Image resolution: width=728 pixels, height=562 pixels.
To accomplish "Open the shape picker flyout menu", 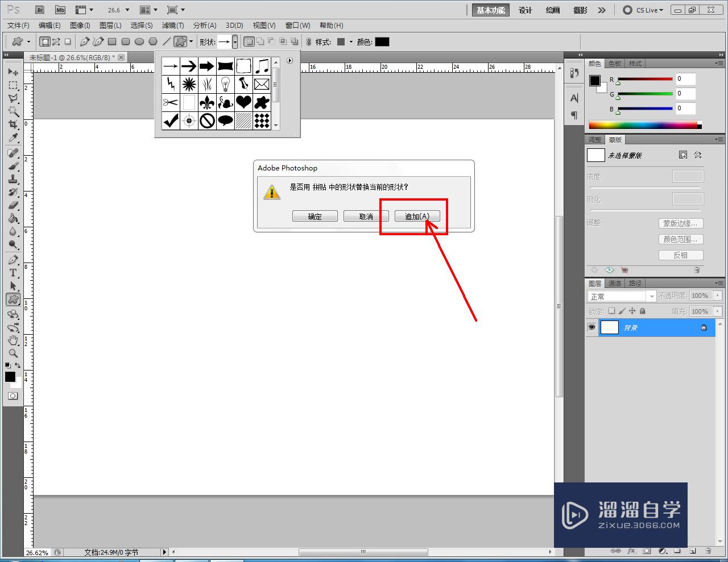I will tap(289, 60).
